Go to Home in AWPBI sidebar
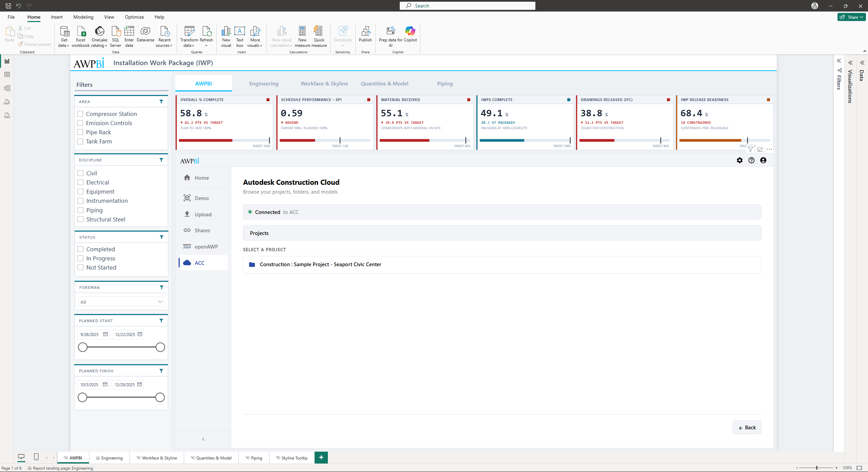868x472 pixels. (203, 178)
